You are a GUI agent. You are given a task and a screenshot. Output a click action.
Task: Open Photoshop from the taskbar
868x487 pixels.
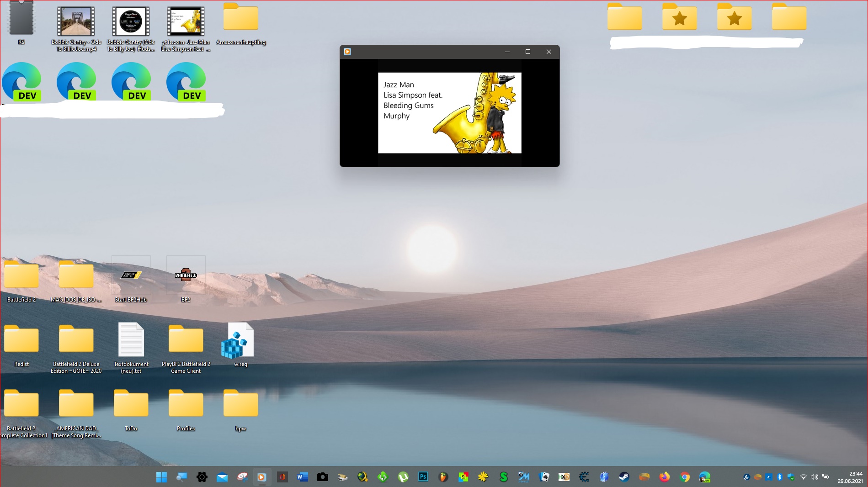point(423,477)
